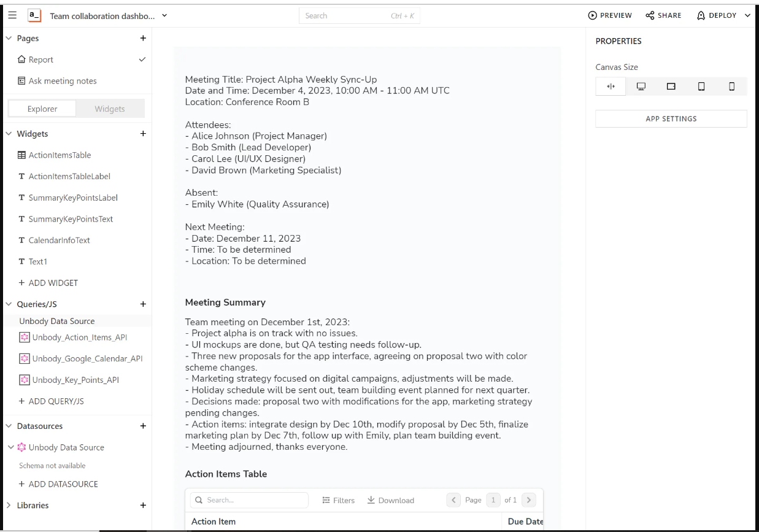Add a library with plus icon
This screenshot has width=759, height=532.
click(x=143, y=505)
